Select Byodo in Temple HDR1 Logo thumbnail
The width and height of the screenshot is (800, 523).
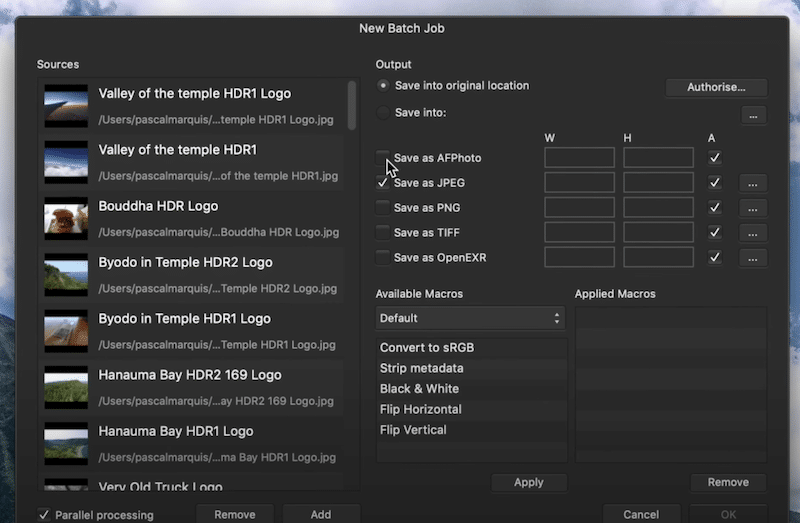(x=66, y=331)
